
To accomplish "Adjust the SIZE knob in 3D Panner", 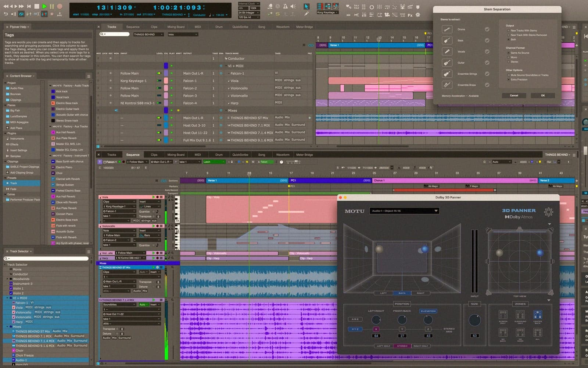I will click(x=474, y=320).
